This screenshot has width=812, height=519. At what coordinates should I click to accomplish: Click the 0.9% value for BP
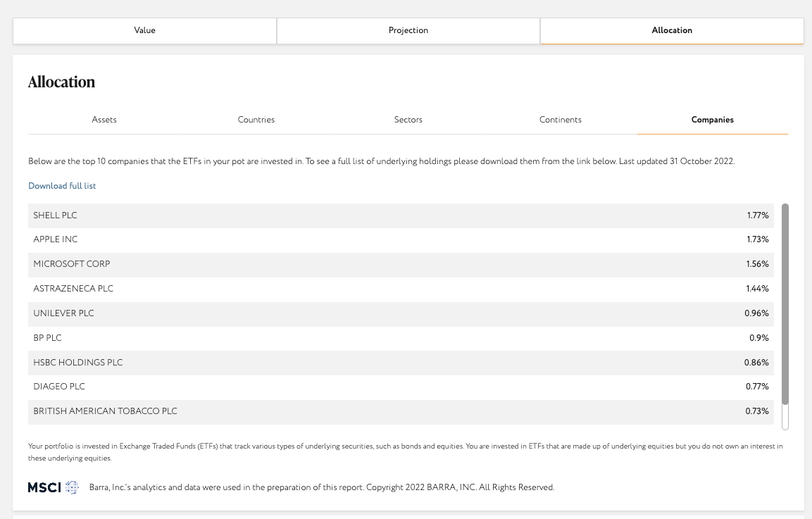[x=759, y=338]
